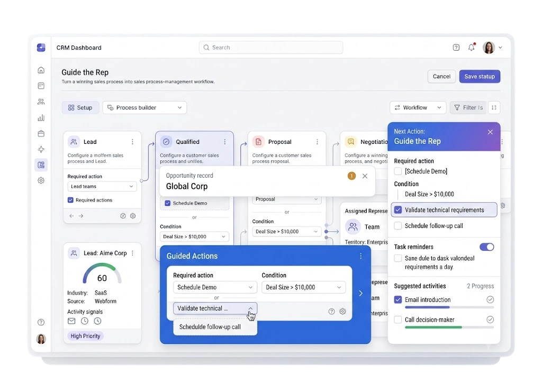The image size is (542, 392).
Task: Click the Save statup button
Action: tap(480, 76)
